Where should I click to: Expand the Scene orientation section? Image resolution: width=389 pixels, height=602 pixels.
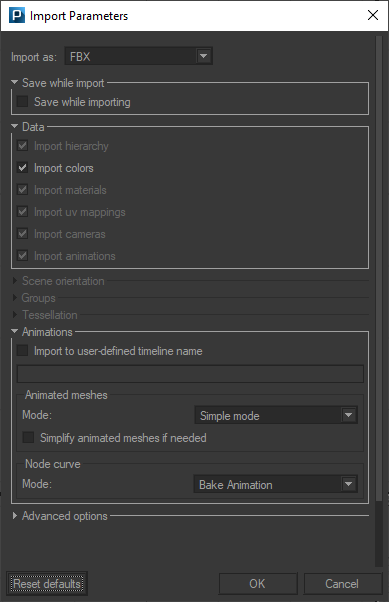15,281
